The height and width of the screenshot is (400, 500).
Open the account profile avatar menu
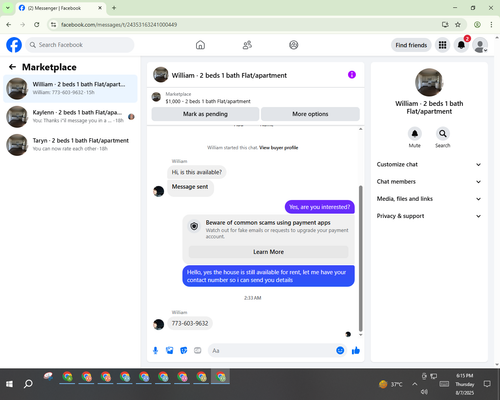pos(480,45)
